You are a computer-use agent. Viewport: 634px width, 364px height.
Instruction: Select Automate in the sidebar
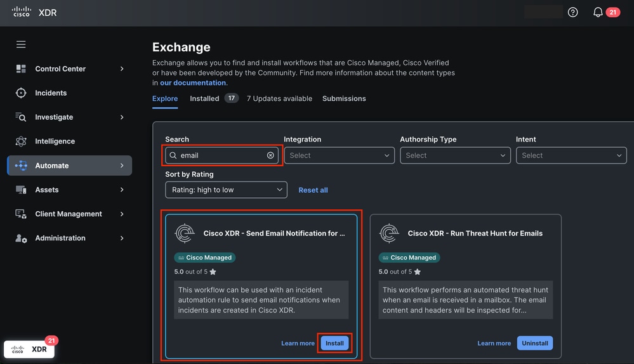tap(70, 166)
